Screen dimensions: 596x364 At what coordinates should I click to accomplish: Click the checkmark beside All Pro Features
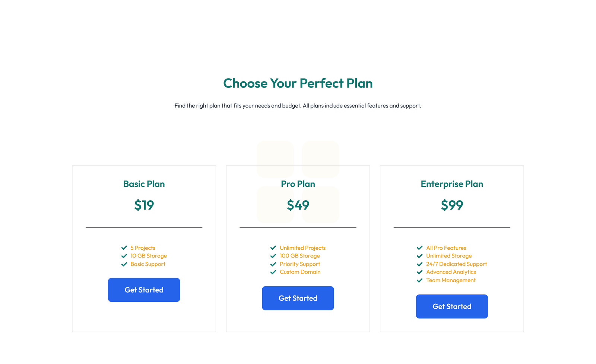(x=419, y=248)
